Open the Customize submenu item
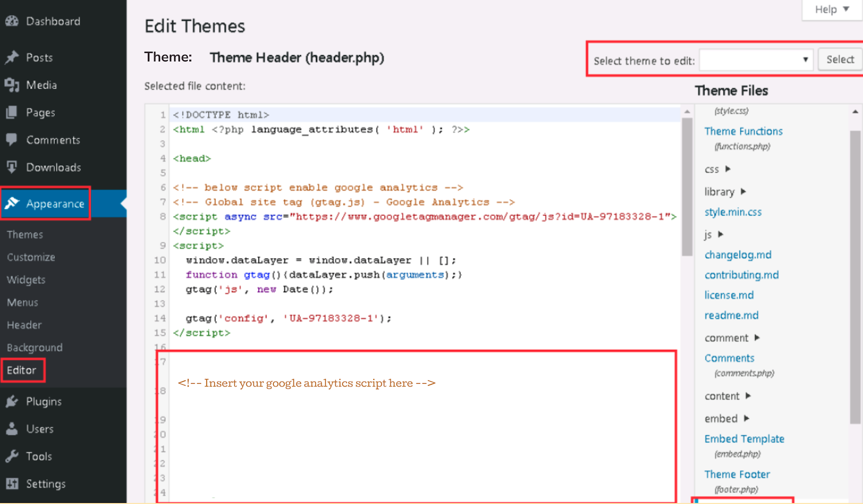This screenshot has width=863, height=504. point(31,257)
